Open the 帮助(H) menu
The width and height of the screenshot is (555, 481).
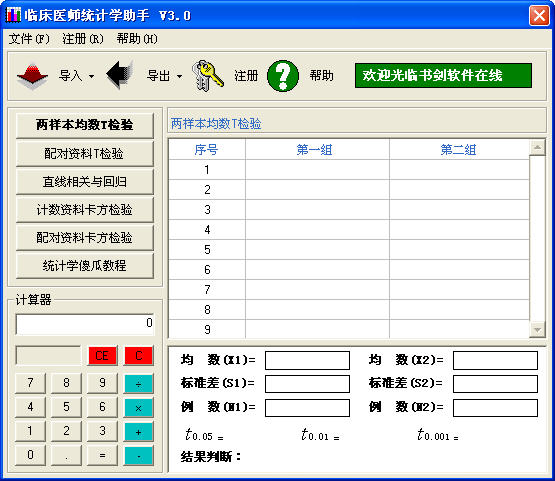[137, 39]
